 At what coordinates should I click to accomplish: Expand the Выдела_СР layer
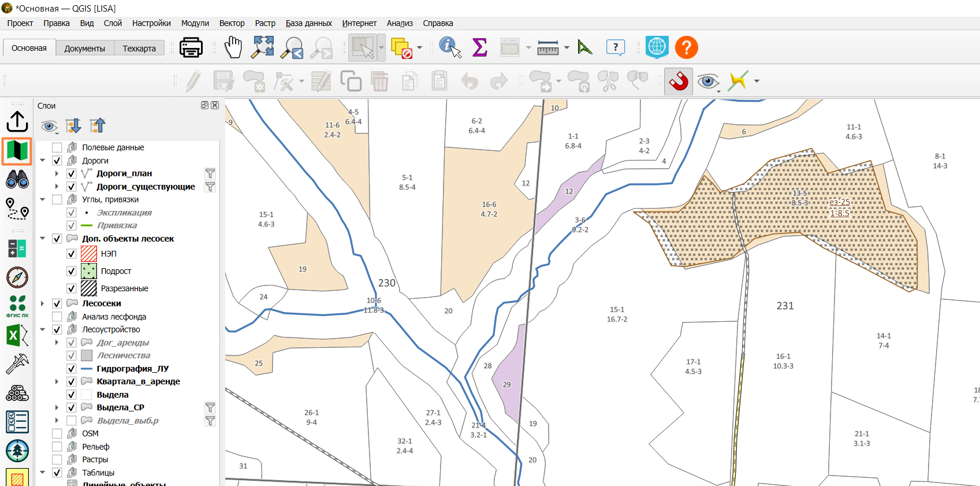coord(57,407)
